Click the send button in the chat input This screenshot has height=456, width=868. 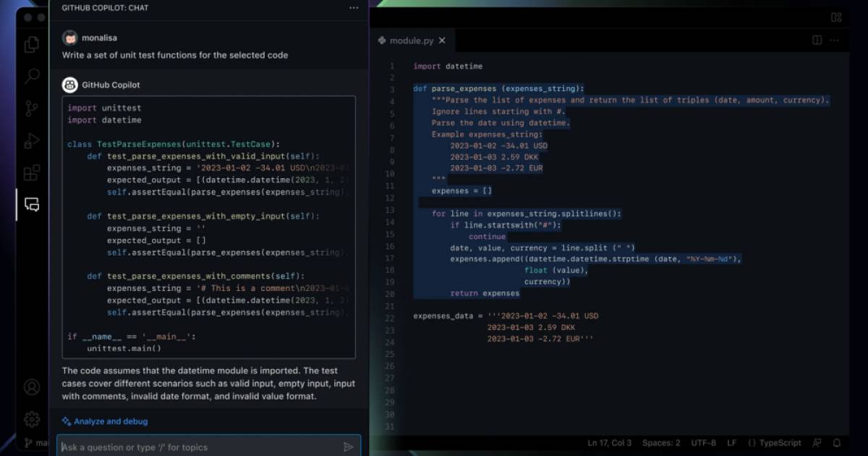[349, 447]
